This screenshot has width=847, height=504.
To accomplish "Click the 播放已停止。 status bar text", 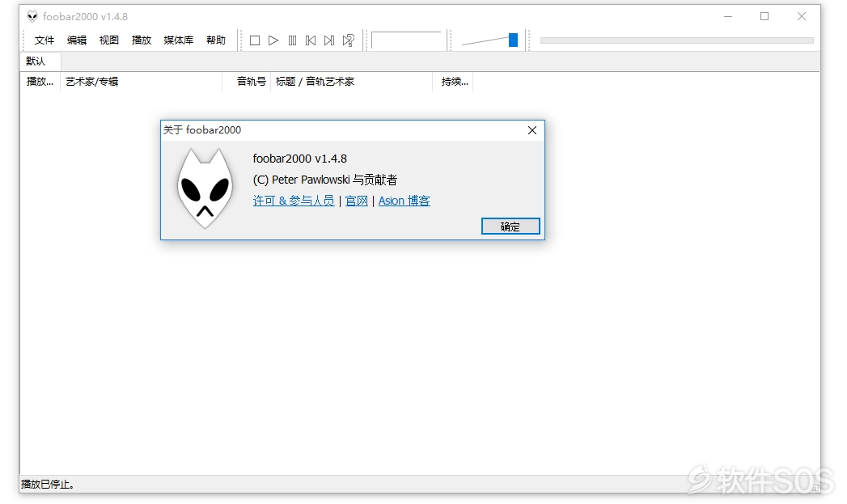I will 48,484.
